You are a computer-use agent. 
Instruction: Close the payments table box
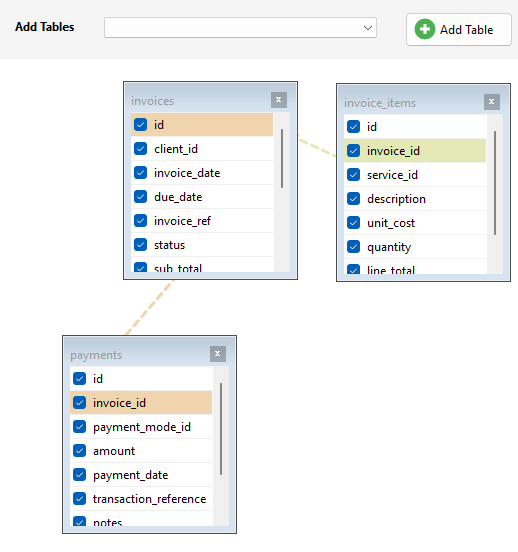tap(218, 354)
